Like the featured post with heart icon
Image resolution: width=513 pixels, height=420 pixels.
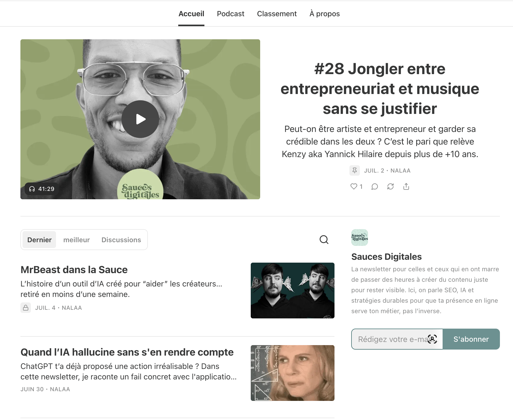[x=354, y=186]
